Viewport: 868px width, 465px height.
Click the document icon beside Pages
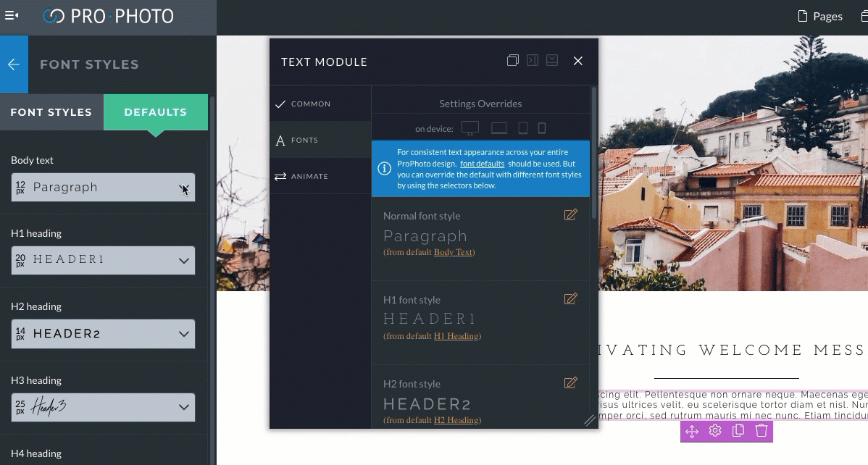tap(803, 16)
